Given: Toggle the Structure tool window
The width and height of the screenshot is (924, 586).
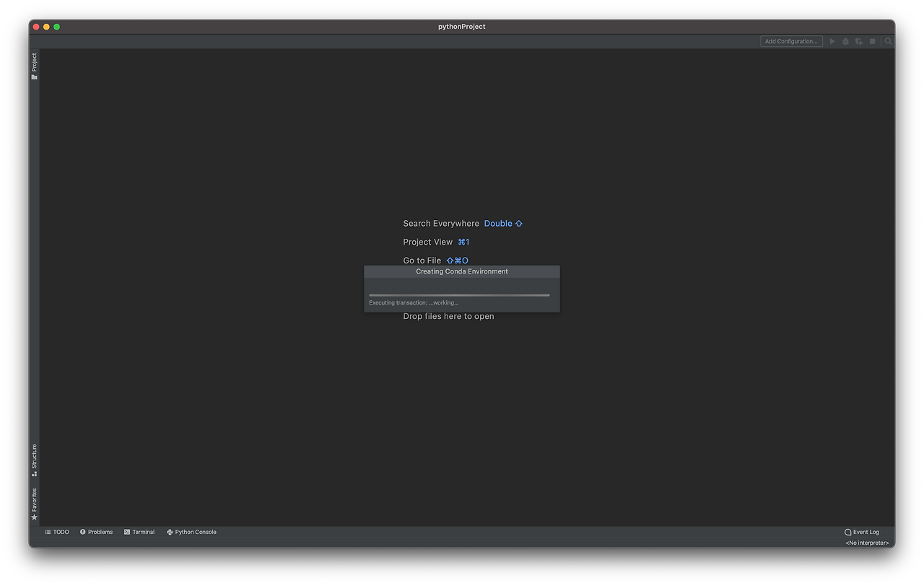Looking at the screenshot, I should 34,456.
